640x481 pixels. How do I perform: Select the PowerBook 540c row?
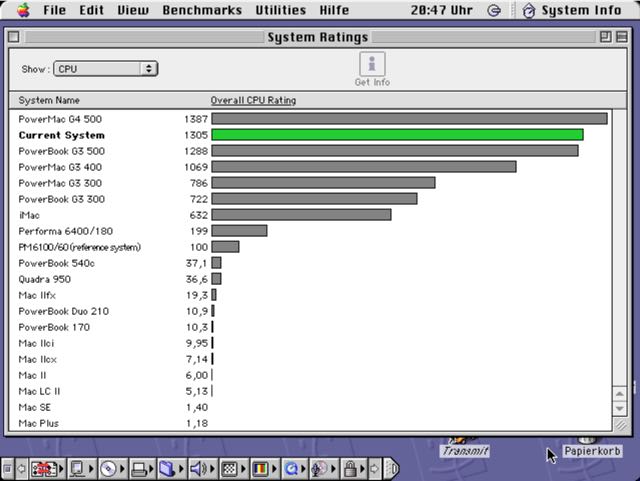point(310,263)
